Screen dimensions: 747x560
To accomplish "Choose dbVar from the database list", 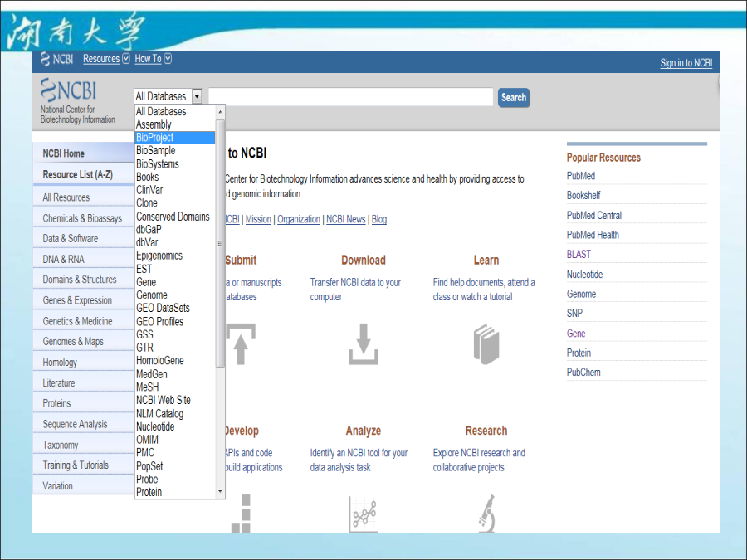I will click(x=175, y=242).
